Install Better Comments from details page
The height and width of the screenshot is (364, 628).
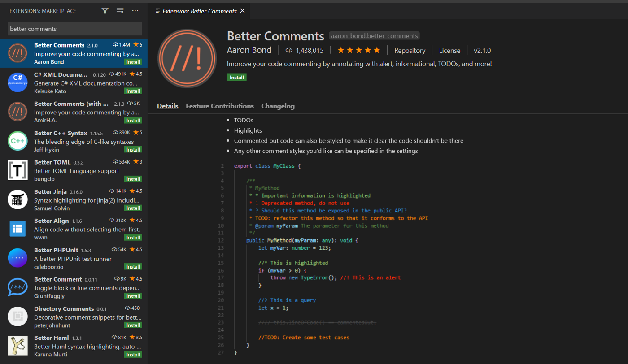point(236,77)
